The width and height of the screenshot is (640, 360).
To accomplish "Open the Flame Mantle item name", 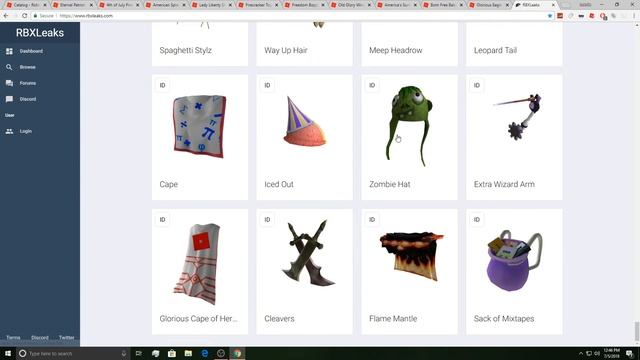I will (x=393, y=318).
